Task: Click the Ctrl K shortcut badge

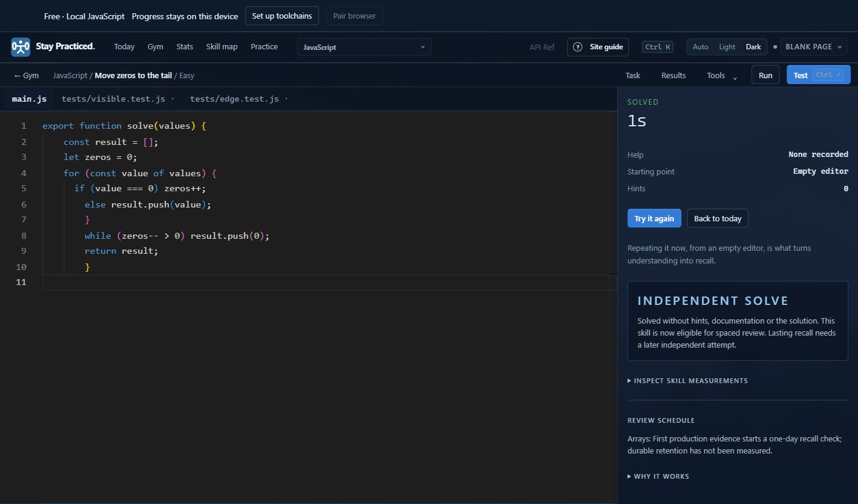Action: click(658, 47)
